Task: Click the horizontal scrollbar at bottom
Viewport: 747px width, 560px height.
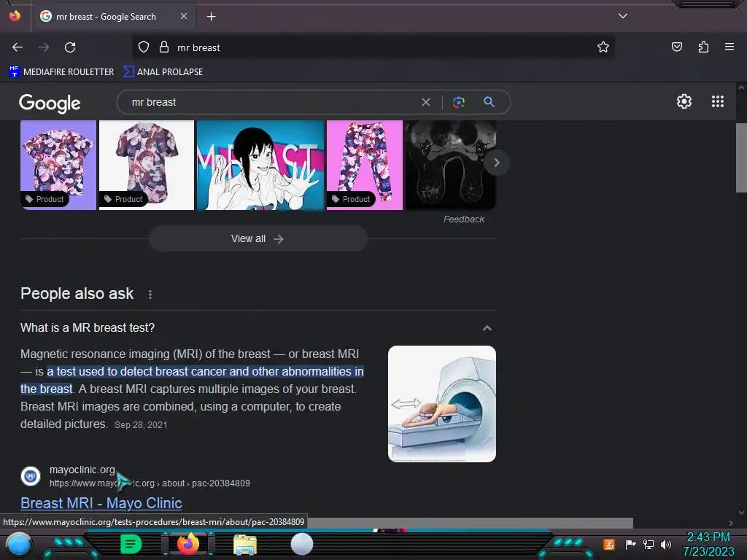Action: 469,523
